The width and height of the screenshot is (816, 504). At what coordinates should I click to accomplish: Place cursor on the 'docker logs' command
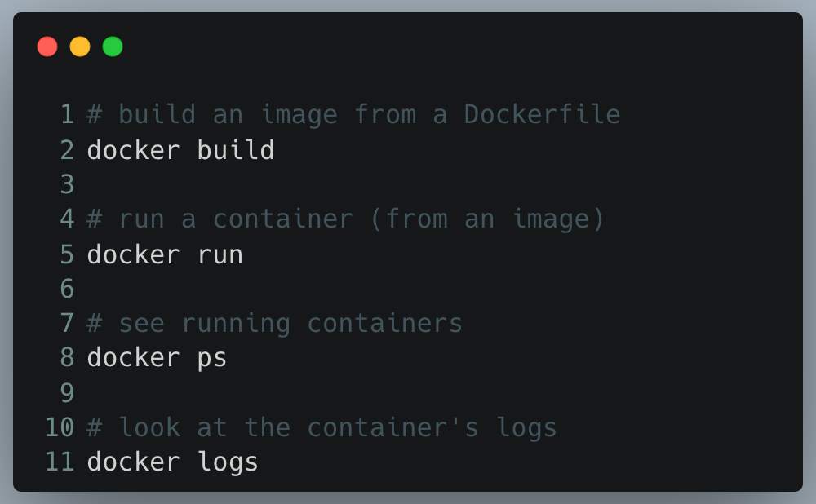[x=172, y=462]
